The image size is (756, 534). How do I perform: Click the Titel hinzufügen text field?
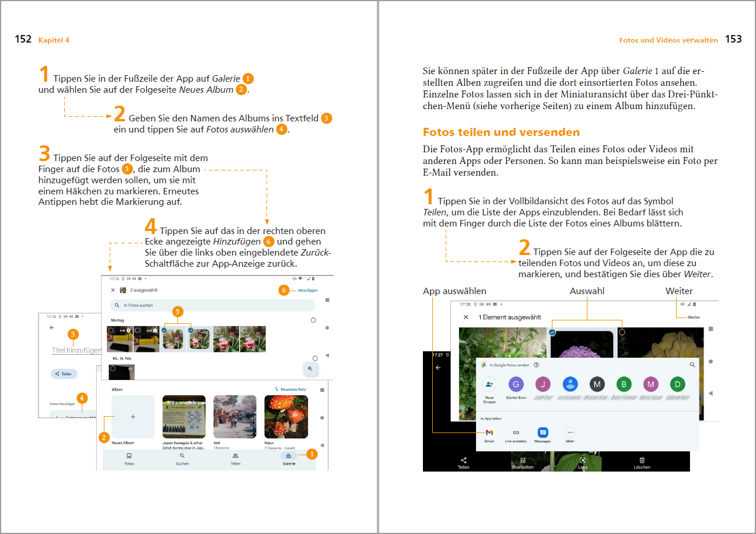click(x=76, y=351)
